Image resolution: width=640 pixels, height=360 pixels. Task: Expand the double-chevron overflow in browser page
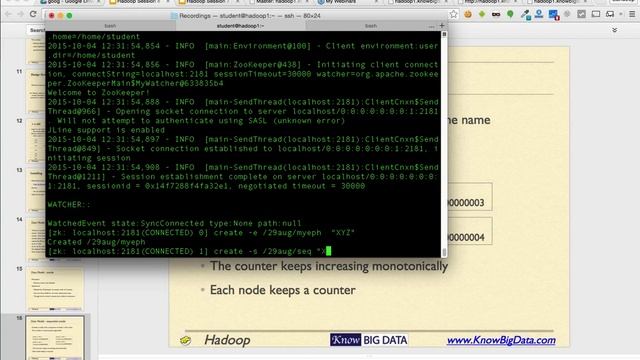click(x=615, y=30)
